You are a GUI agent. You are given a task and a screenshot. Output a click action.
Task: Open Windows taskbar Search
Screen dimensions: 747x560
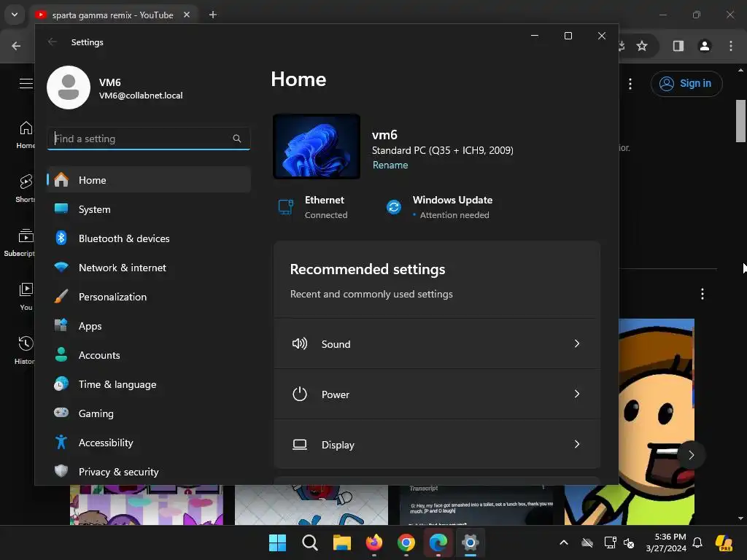coord(309,542)
